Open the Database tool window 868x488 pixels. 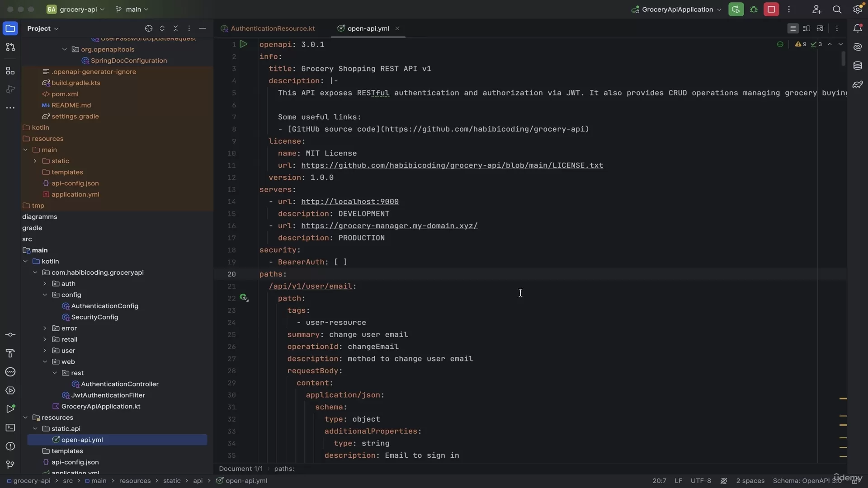point(858,66)
